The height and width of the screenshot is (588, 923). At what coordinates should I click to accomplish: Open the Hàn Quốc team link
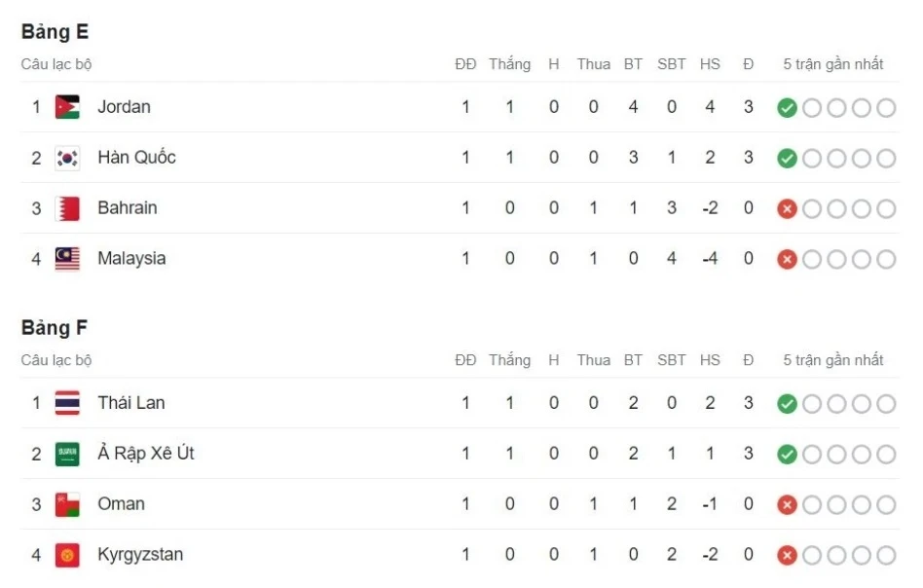[x=136, y=158]
